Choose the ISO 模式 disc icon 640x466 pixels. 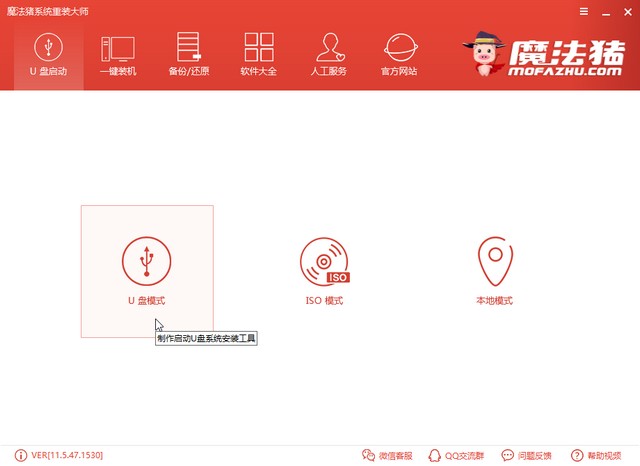(x=324, y=260)
